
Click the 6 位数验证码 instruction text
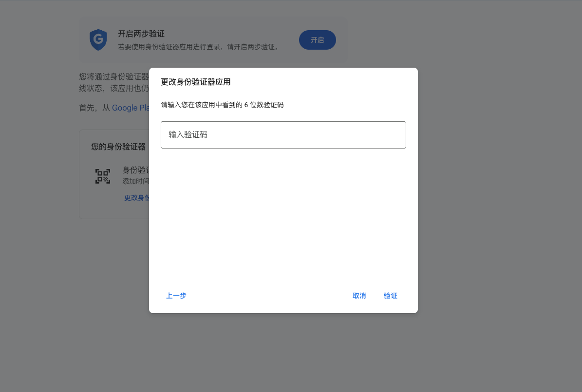222,105
